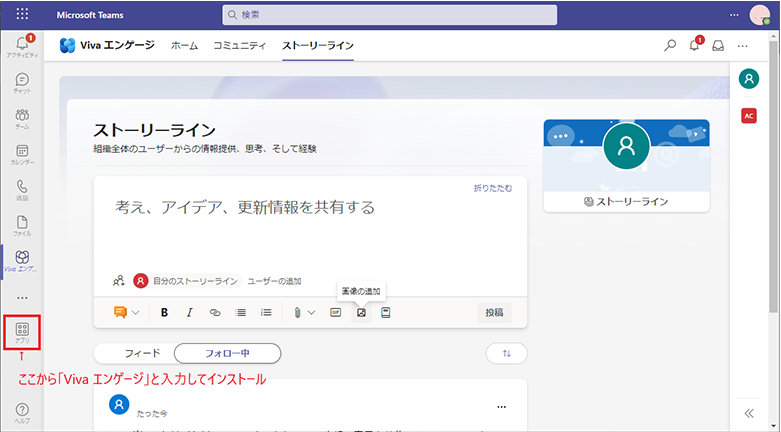
Task: Click the icon right of add image
Action: [386, 312]
